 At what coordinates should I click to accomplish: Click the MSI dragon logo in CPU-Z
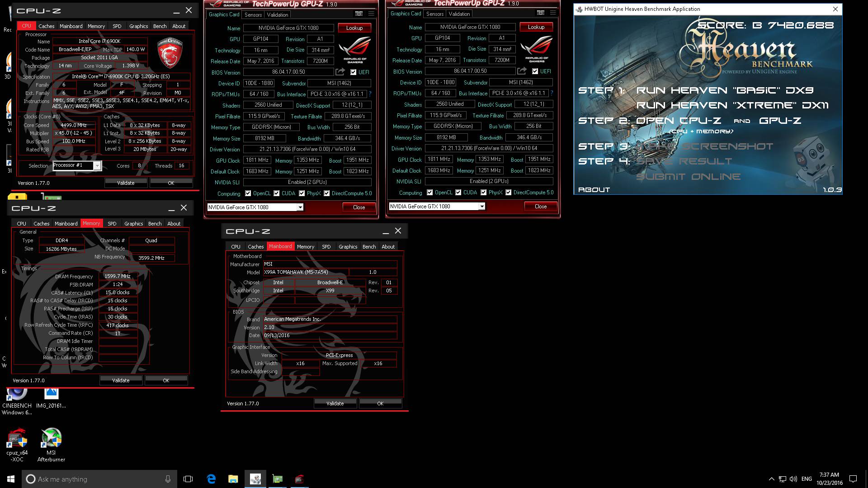click(x=170, y=53)
